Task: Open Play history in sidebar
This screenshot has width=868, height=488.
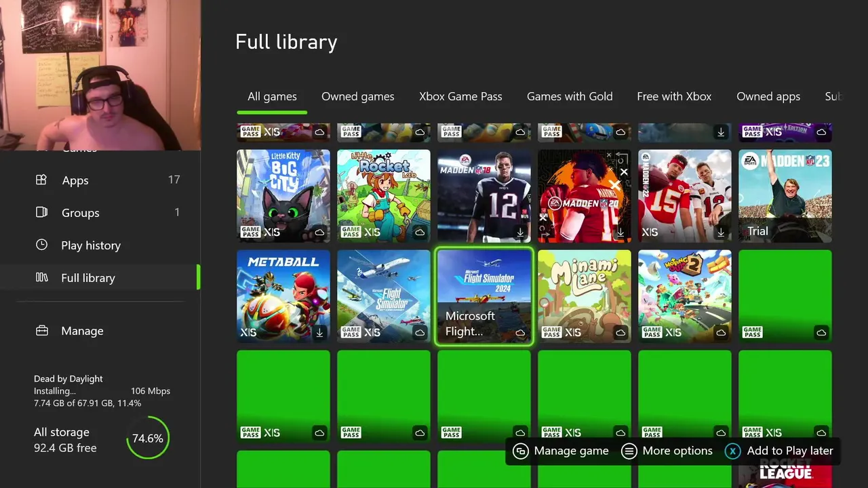Action: tap(100, 245)
